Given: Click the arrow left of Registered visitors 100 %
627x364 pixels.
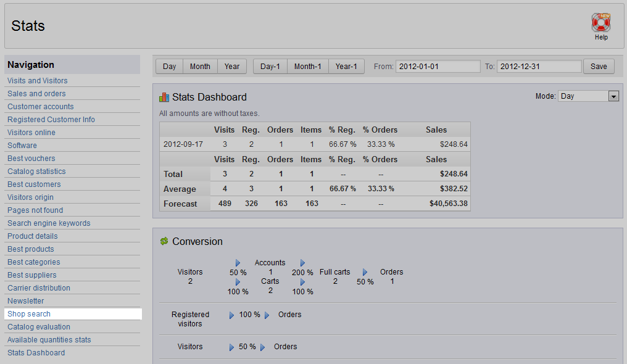Looking at the screenshot, I should point(231,315).
